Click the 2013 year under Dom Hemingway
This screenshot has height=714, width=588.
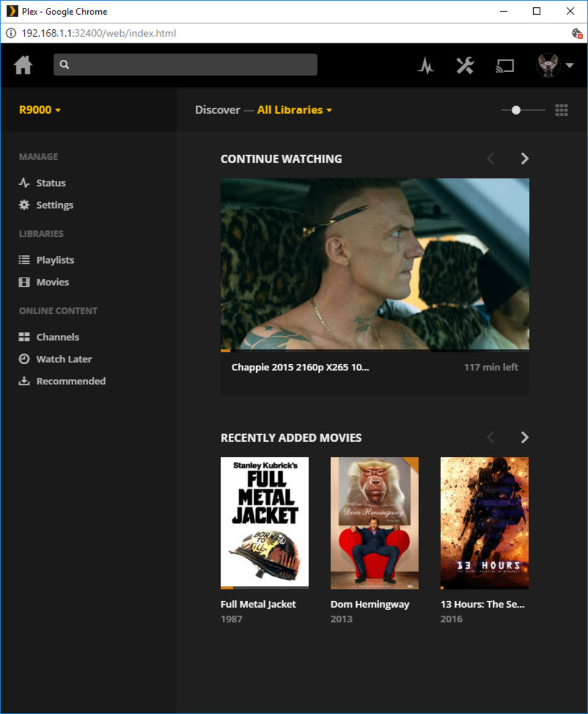pos(342,619)
